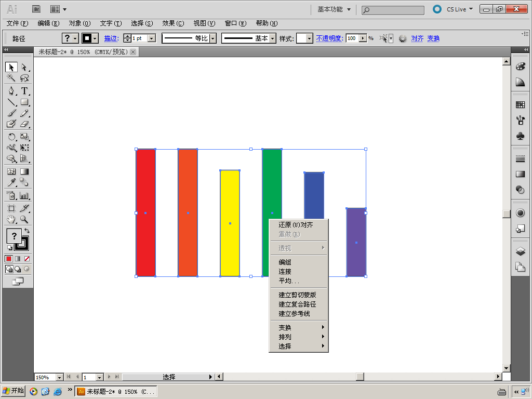Image resolution: width=532 pixels, height=399 pixels.
Task: Pick the Blob Brush tool
Action: point(11,124)
